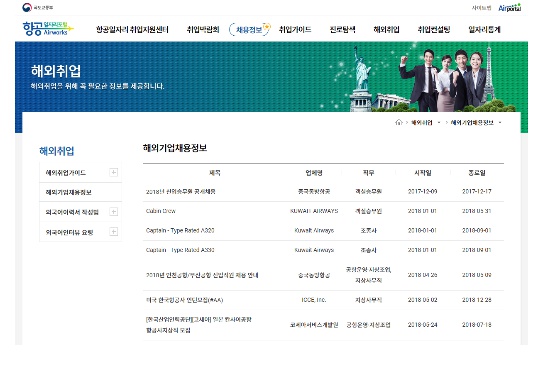
Task: Expand 해외취업가이드 with plus icon
Action: point(114,172)
